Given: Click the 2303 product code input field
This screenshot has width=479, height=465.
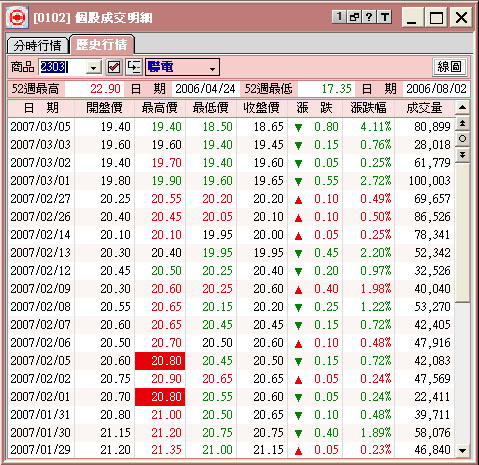Looking at the screenshot, I should click(63, 67).
